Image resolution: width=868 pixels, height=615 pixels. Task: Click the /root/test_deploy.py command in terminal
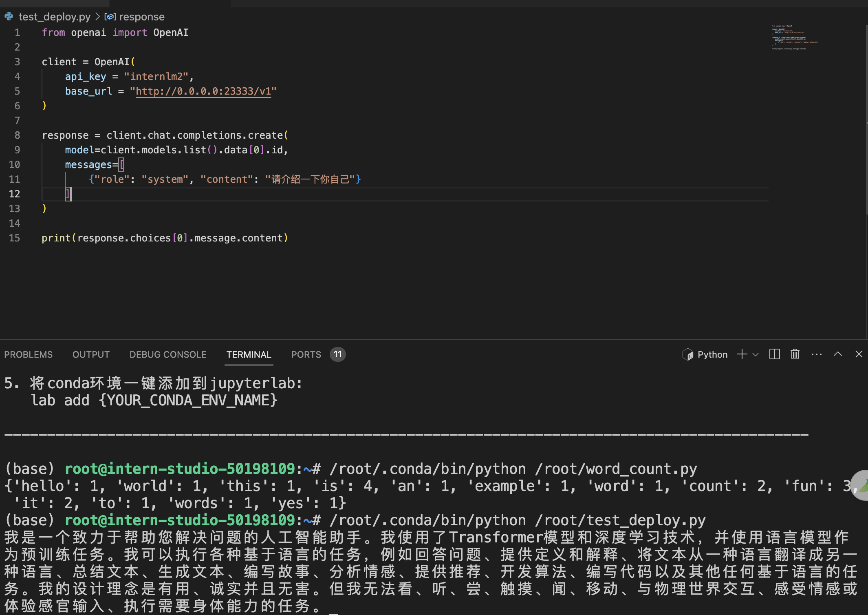[x=518, y=520]
